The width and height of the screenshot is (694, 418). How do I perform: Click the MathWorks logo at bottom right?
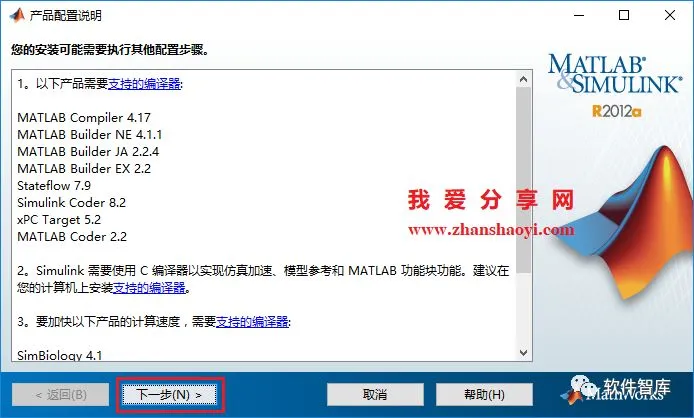617,389
